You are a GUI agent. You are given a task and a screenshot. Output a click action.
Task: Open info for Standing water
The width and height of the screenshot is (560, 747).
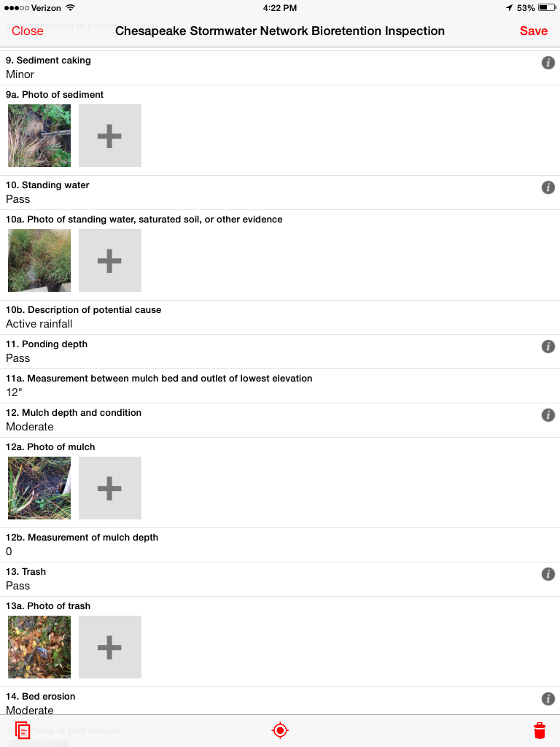(548, 188)
